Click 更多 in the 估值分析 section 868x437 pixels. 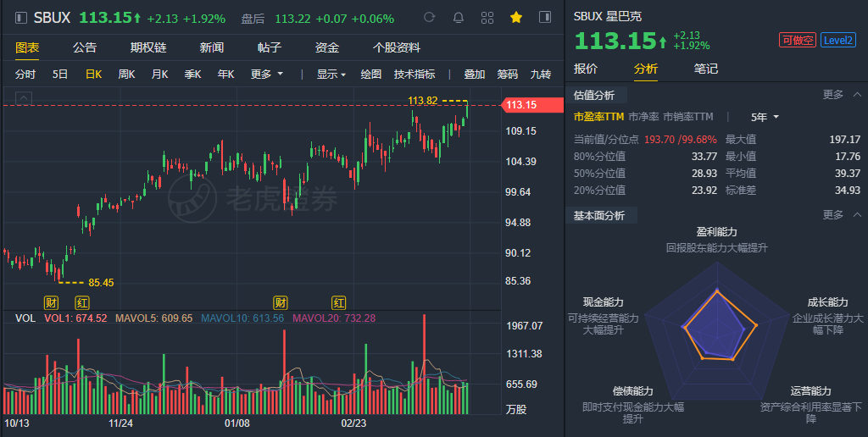click(833, 95)
